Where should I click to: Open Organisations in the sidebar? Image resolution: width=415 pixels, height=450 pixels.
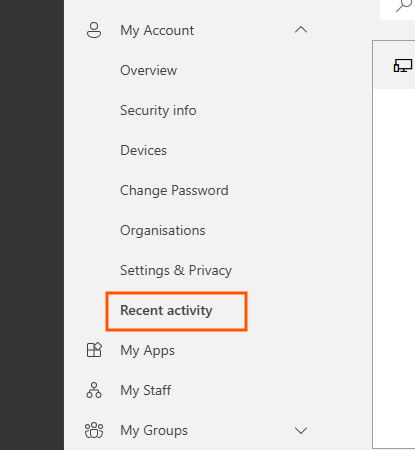pos(163,230)
